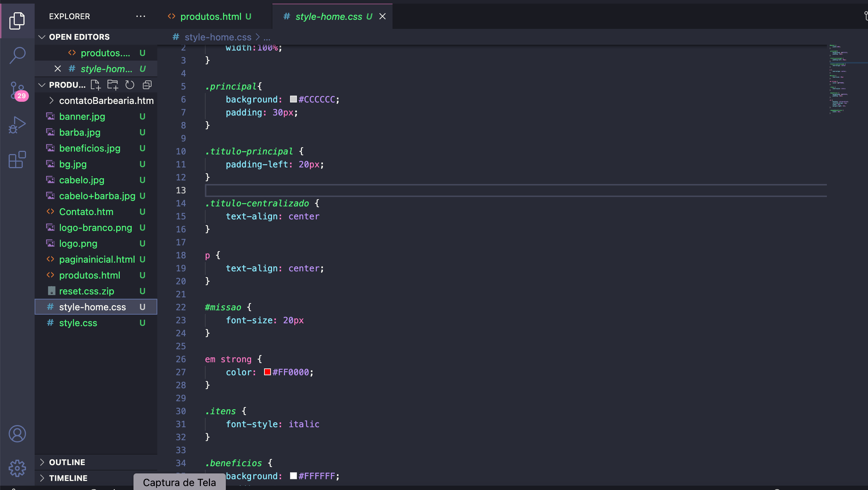
Task: Close style-home.css in Open Editors list
Action: 58,69
